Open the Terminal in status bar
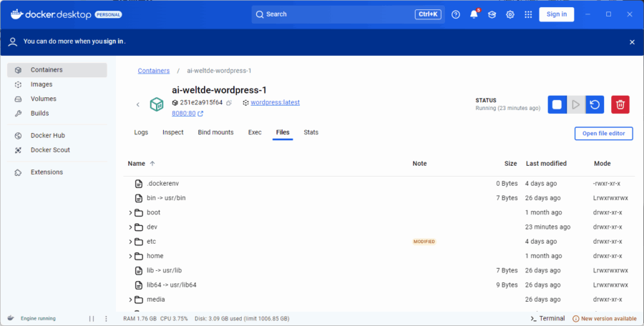 (547, 319)
